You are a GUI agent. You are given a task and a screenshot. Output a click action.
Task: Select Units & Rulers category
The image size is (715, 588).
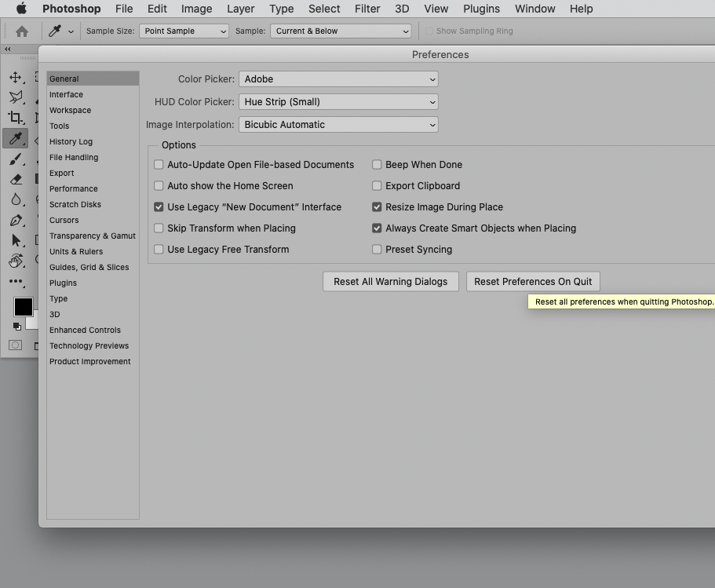[x=93, y=251]
